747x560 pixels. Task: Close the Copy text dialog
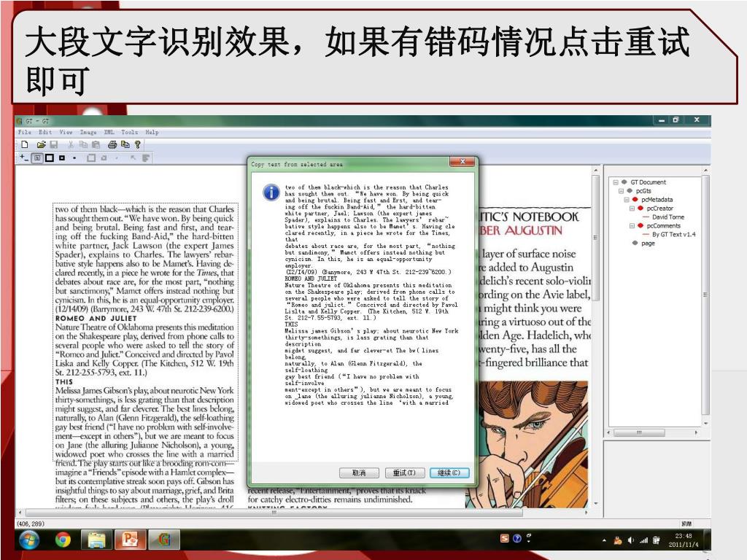pyautogui.click(x=462, y=162)
